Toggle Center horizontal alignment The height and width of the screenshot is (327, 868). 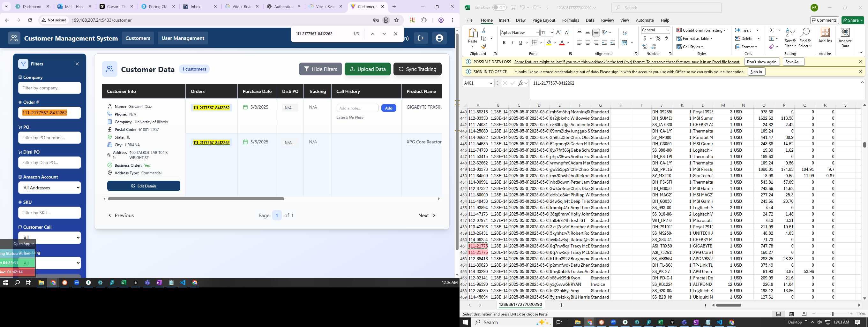[587, 43]
